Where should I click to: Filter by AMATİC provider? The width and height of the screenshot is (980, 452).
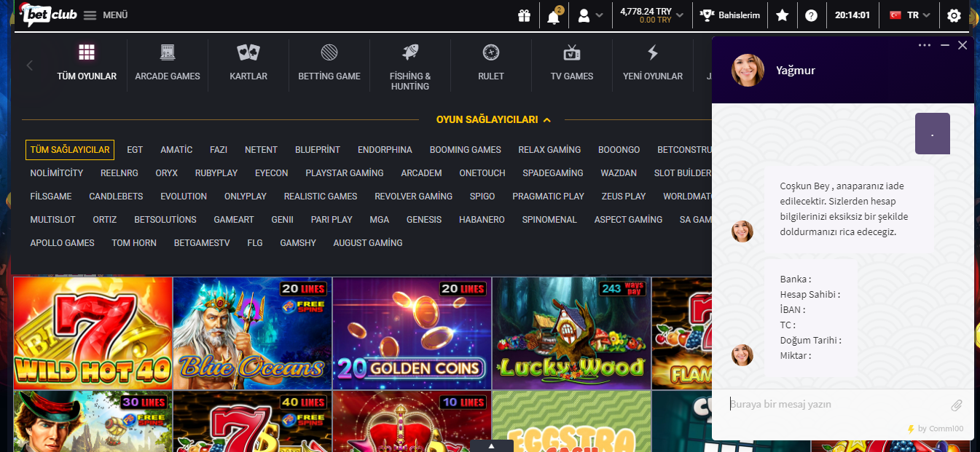176,150
